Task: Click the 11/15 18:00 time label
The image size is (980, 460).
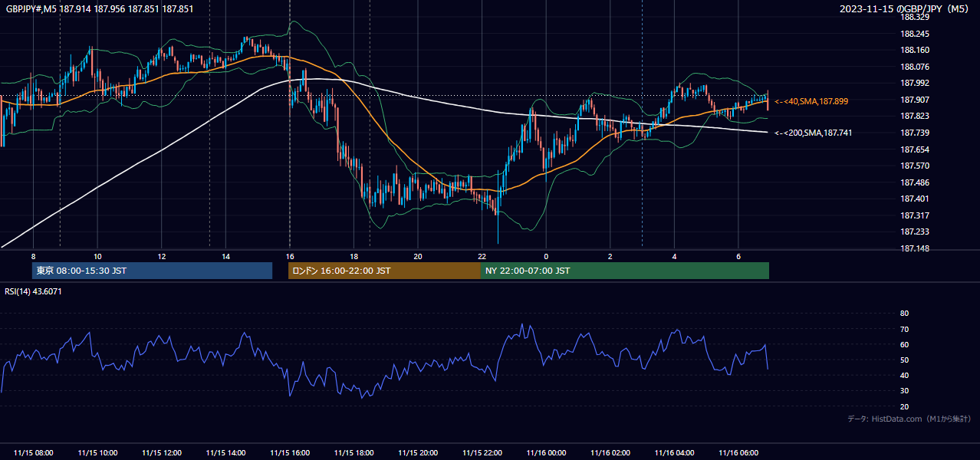Action: click(x=354, y=453)
